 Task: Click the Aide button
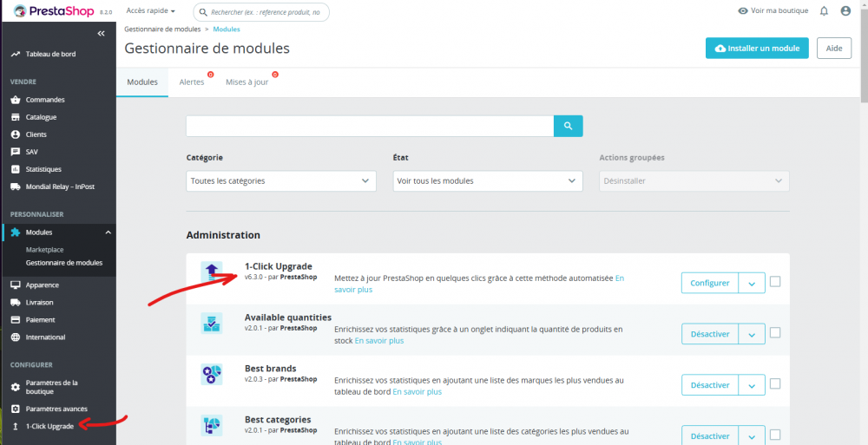tap(834, 49)
